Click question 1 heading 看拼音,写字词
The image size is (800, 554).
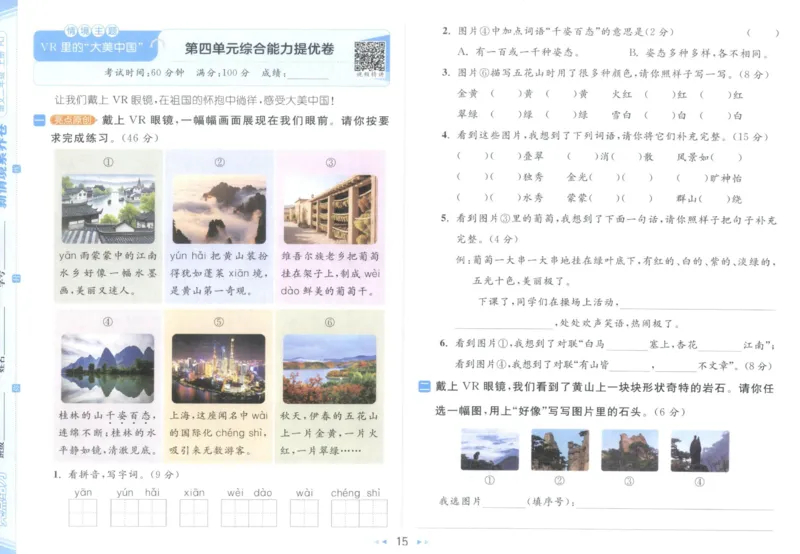point(116,474)
